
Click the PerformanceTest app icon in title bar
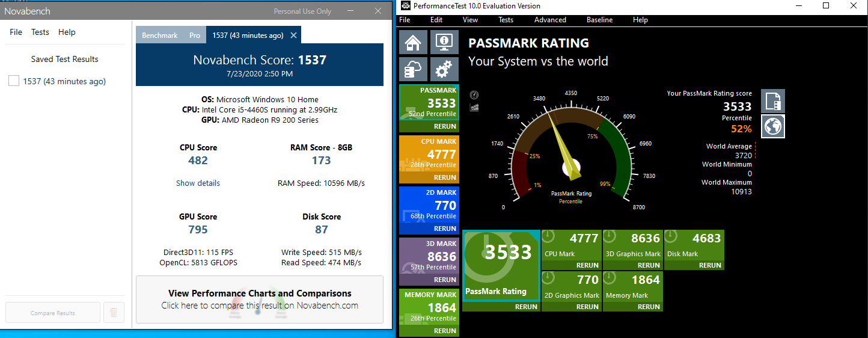click(405, 6)
